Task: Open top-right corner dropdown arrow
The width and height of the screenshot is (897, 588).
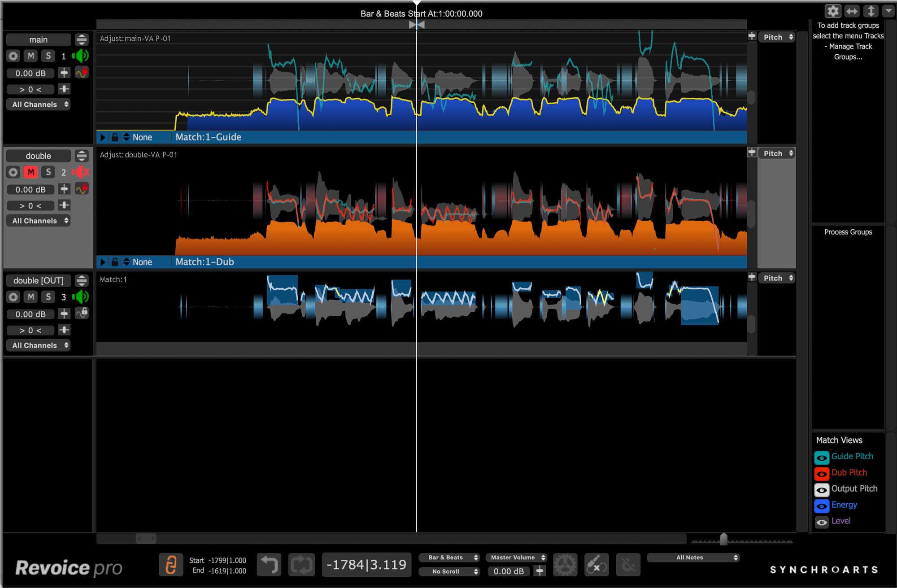Action: pyautogui.click(x=888, y=11)
